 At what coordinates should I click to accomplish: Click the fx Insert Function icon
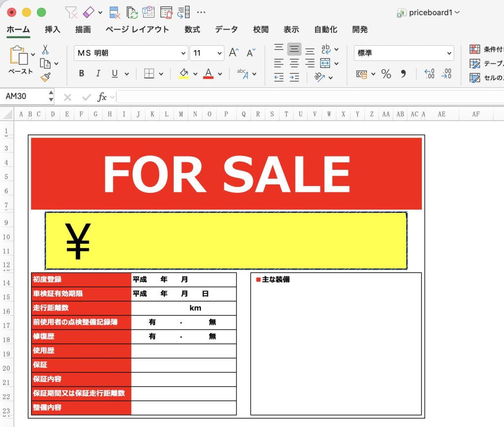[102, 97]
